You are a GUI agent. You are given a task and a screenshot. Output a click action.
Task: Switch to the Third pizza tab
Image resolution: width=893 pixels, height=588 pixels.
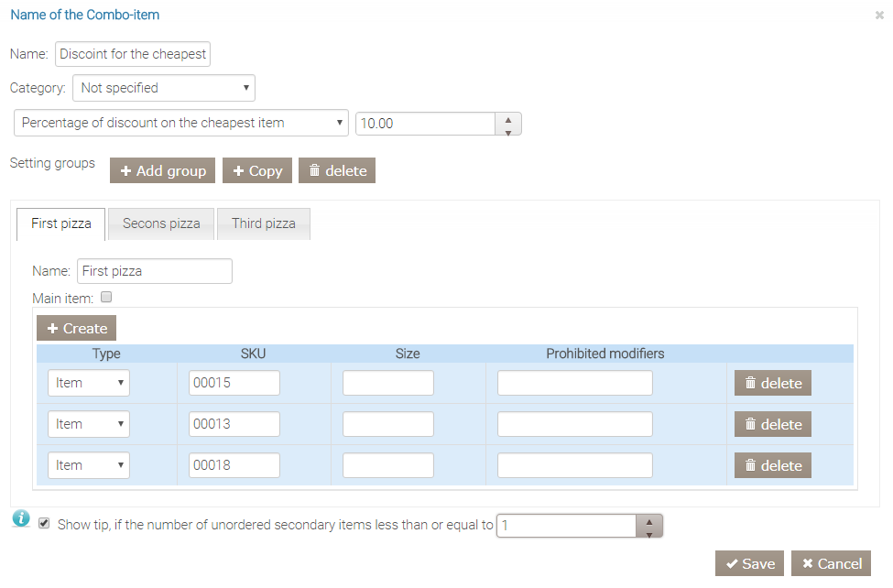point(264,223)
